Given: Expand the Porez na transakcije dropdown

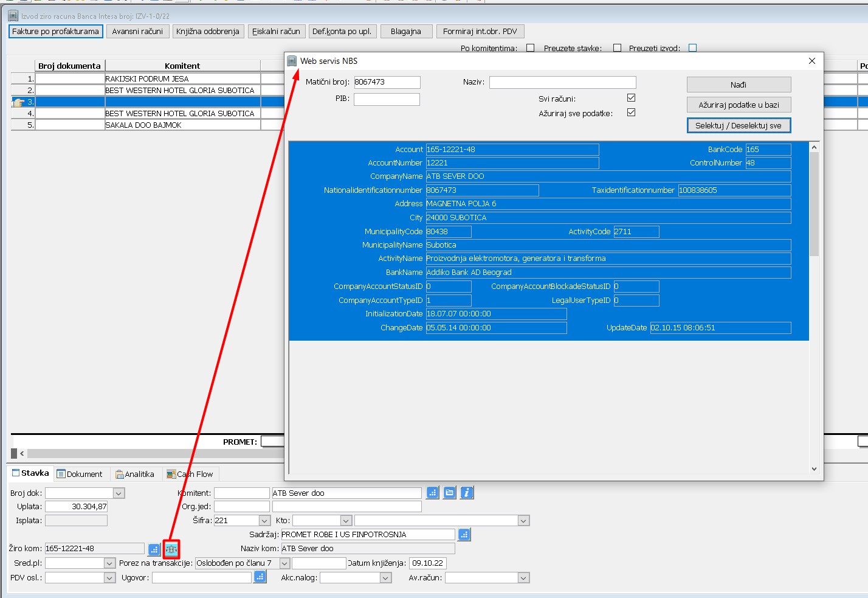Looking at the screenshot, I should [x=284, y=563].
